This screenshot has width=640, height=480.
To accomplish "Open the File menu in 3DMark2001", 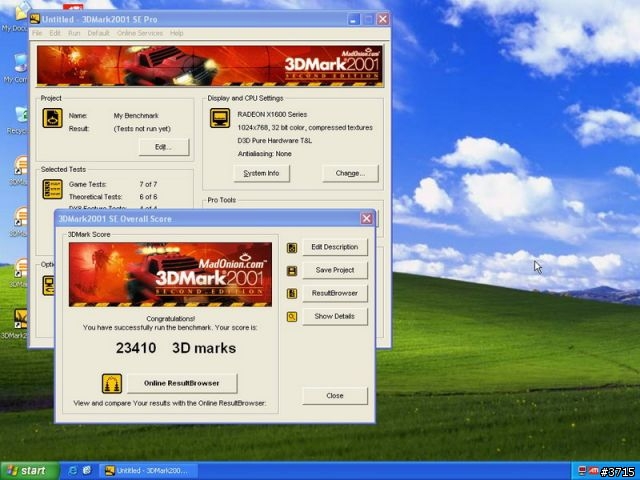I will (37, 33).
